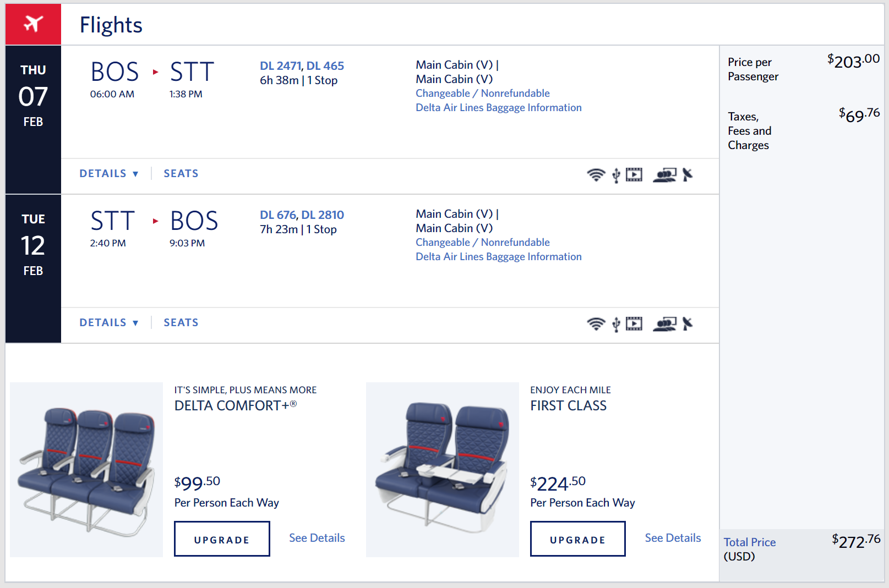Click satellite dish icon on return Tuesday flight

coord(687,324)
